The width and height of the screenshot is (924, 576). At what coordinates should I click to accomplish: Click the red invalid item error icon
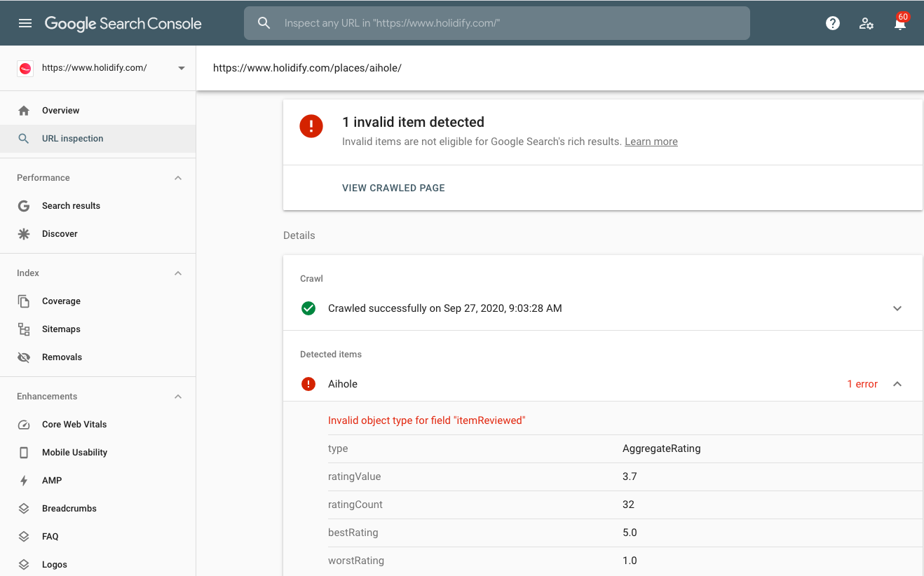coord(311,126)
